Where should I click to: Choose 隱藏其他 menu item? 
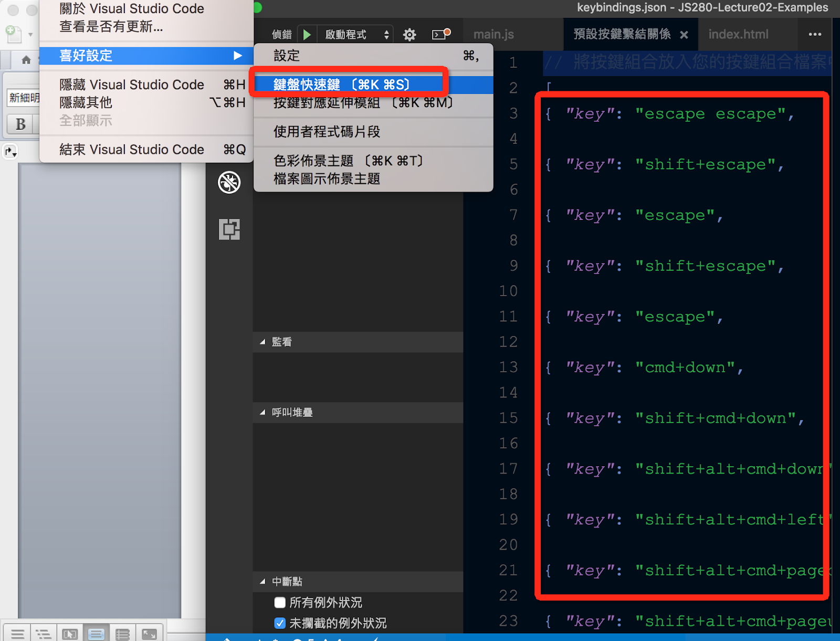click(x=146, y=102)
